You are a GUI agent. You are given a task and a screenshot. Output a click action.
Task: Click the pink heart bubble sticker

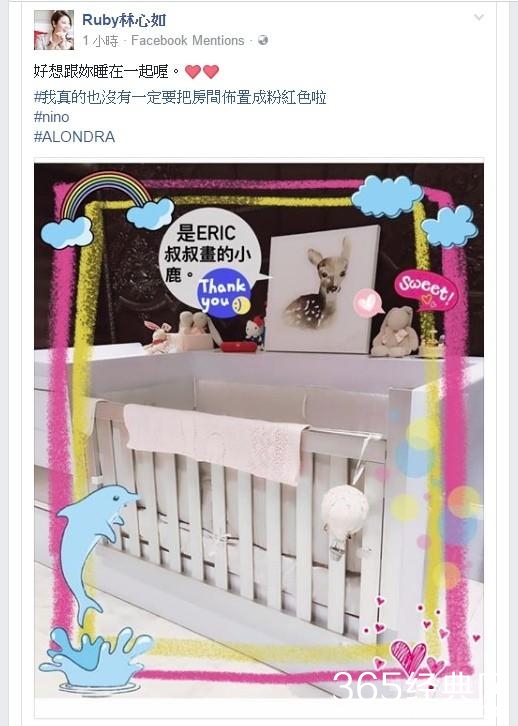[368, 302]
